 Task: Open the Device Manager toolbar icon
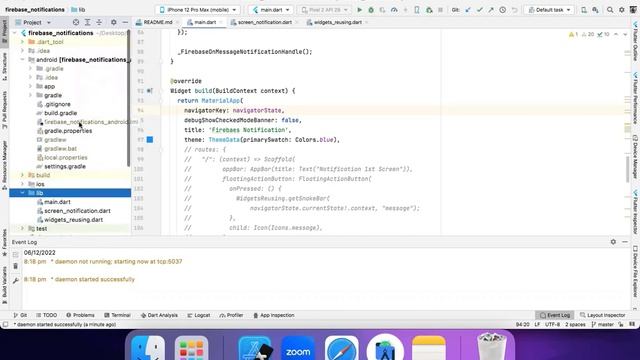pos(584,10)
